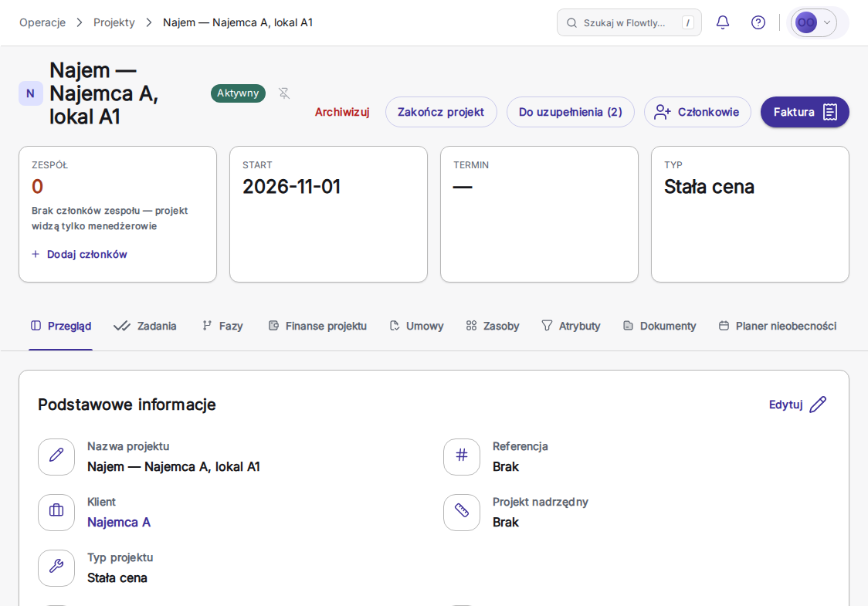Open Członkowie button
Screen dimensions: 868x606
(697, 112)
